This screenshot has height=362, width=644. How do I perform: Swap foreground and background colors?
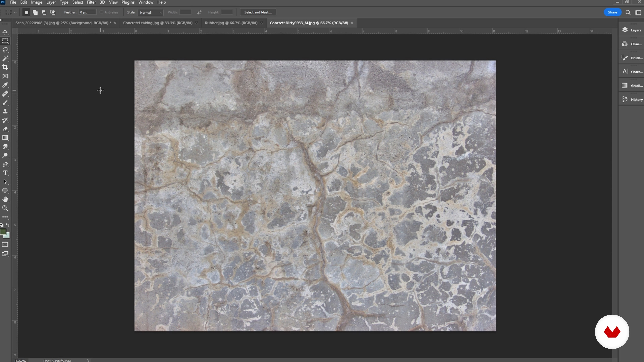pyautogui.click(x=8, y=225)
